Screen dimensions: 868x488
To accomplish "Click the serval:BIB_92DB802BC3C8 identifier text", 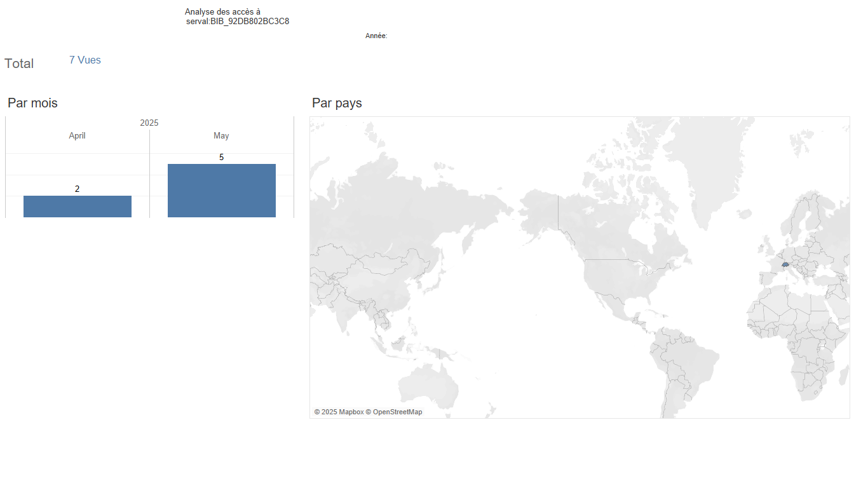I will pyautogui.click(x=238, y=21).
